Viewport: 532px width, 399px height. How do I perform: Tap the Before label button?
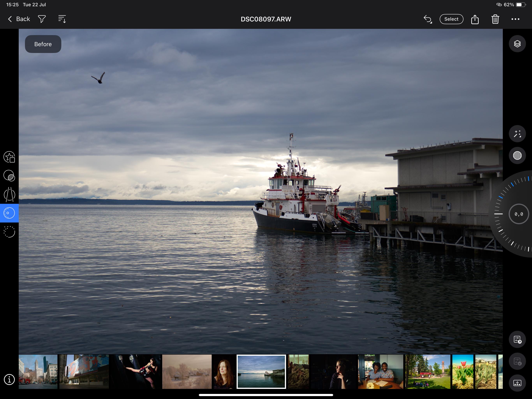pyautogui.click(x=43, y=44)
